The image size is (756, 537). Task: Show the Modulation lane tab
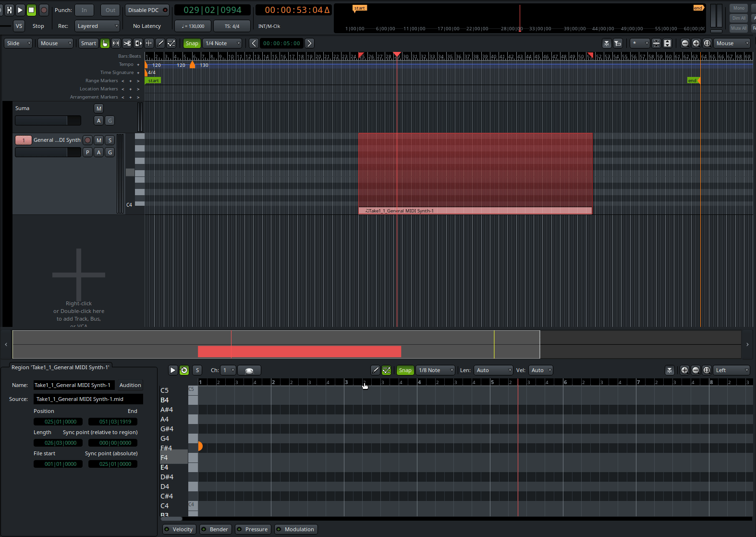tap(295, 529)
